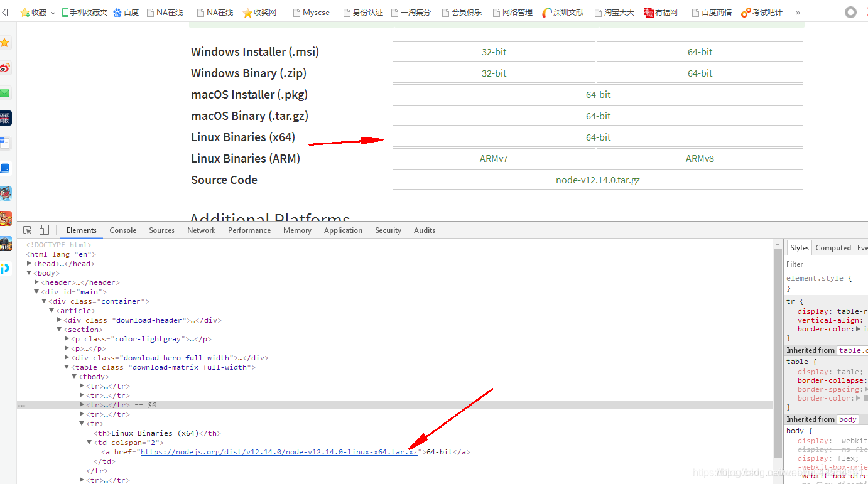Download Windows Installer (.msi) 64-bit
The image size is (868, 484).
(x=700, y=52)
